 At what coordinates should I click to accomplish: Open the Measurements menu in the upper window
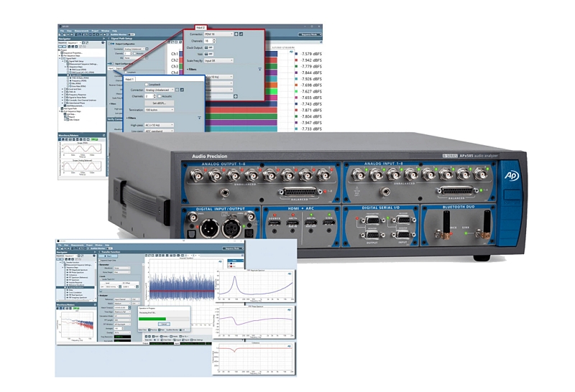[81, 31]
